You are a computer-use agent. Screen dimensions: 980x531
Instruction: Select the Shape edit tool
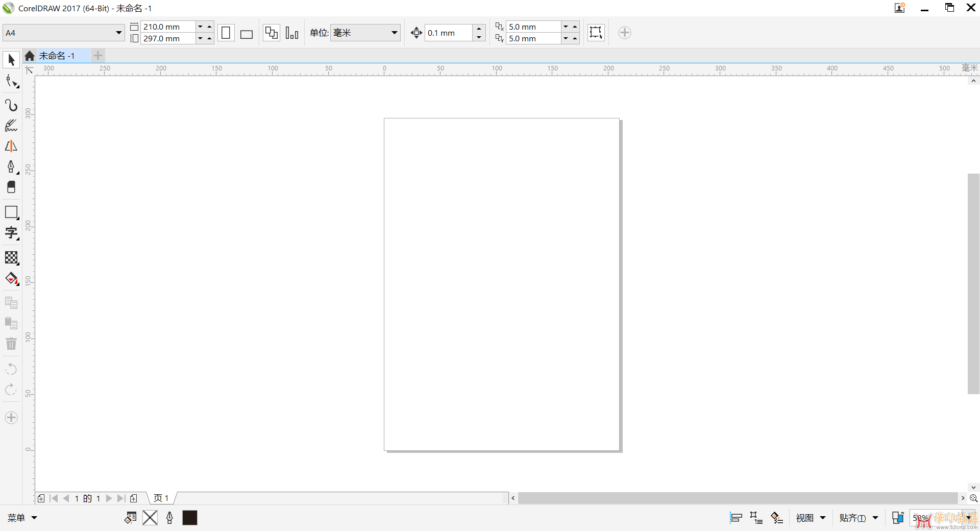click(x=11, y=81)
